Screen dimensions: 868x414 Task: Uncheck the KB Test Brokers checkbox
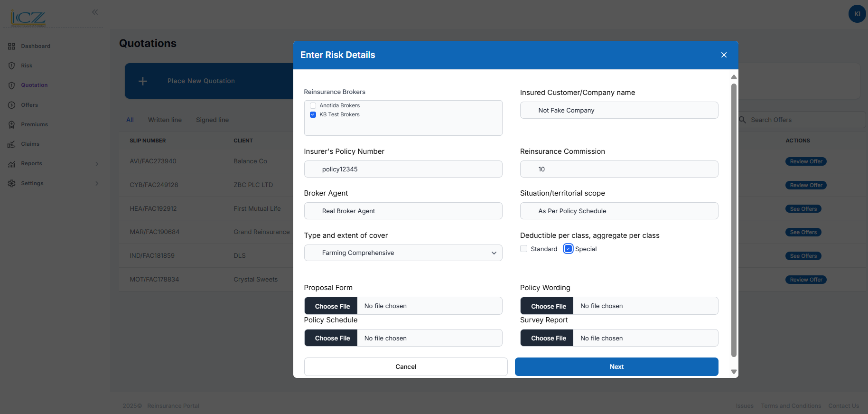coord(313,114)
